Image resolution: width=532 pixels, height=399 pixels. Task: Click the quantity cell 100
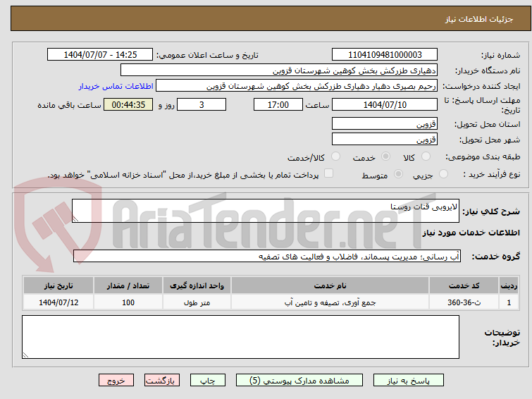[128, 302]
